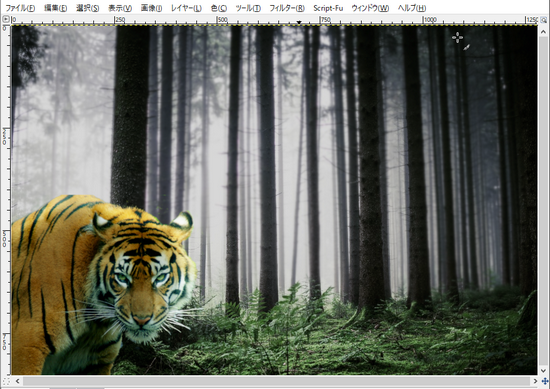Toggle Quick Mask button at bottom left
The image size is (550, 389).
pos(6,381)
